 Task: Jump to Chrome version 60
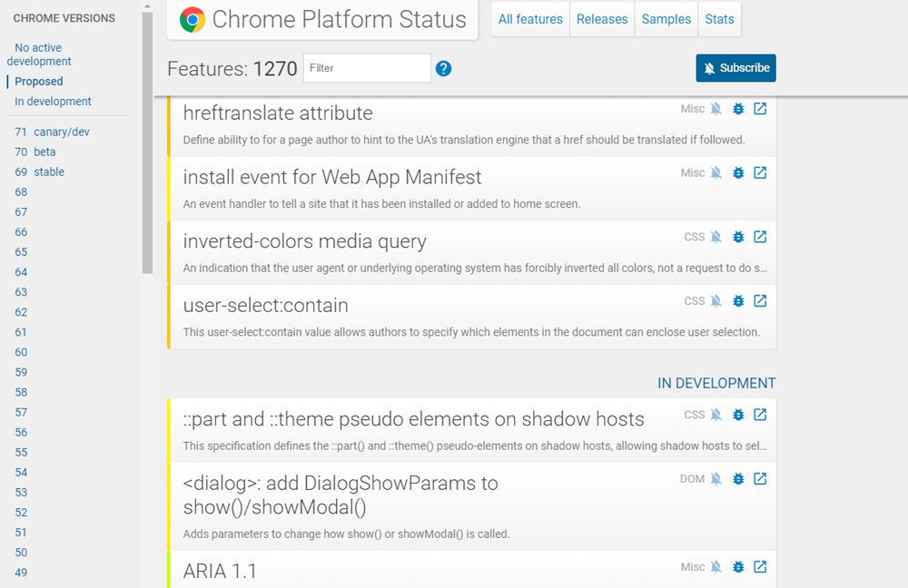click(x=21, y=352)
